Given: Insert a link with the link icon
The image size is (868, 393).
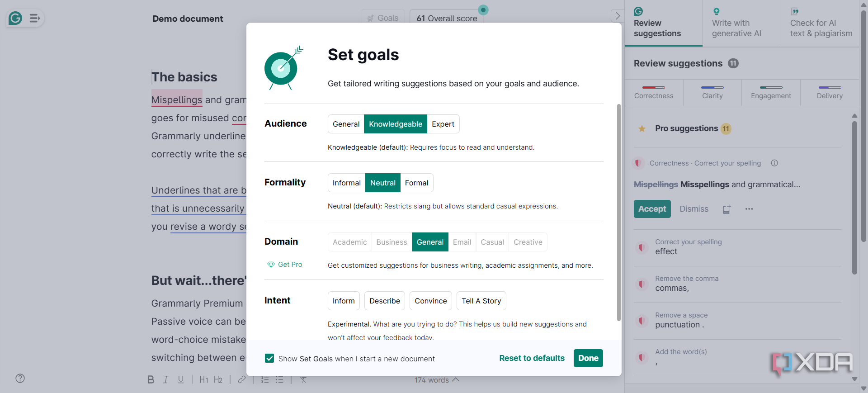Looking at the screenshot, I should coord(242,379).
